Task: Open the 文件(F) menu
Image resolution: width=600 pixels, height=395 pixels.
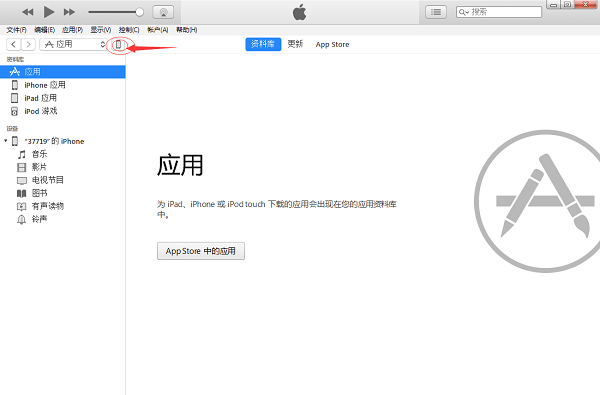Action: coord(16,30)
